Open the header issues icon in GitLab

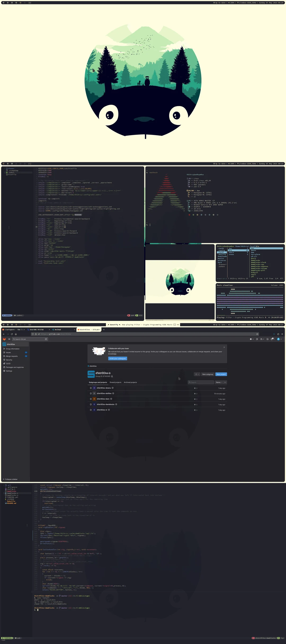pyautogui.click(x=257, y=339)
